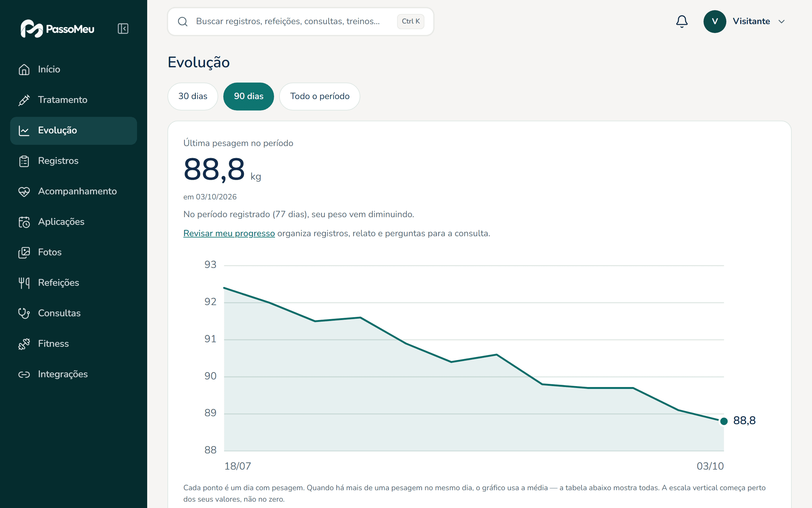812x508 pixels.
Task: Click the V user avatar
Action: tap(715, 22)
